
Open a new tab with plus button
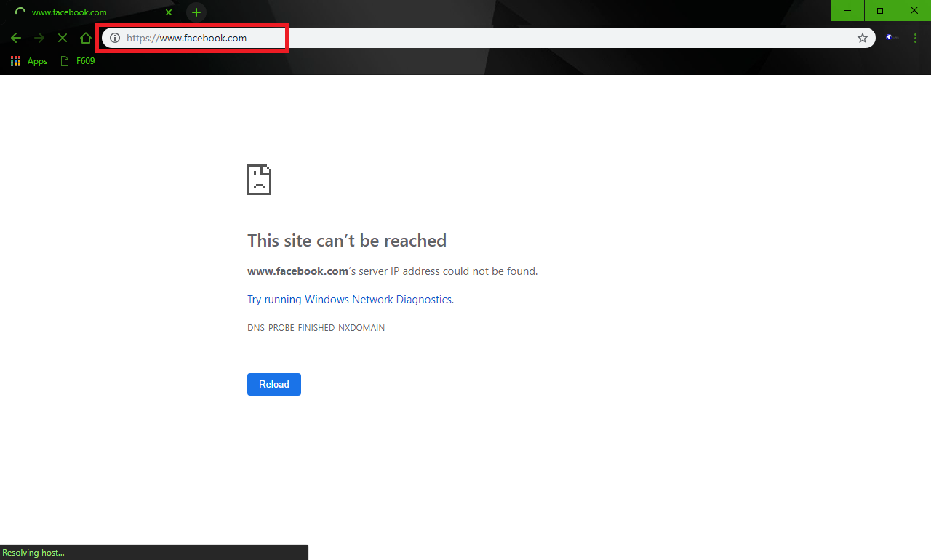tap(196, 12)
